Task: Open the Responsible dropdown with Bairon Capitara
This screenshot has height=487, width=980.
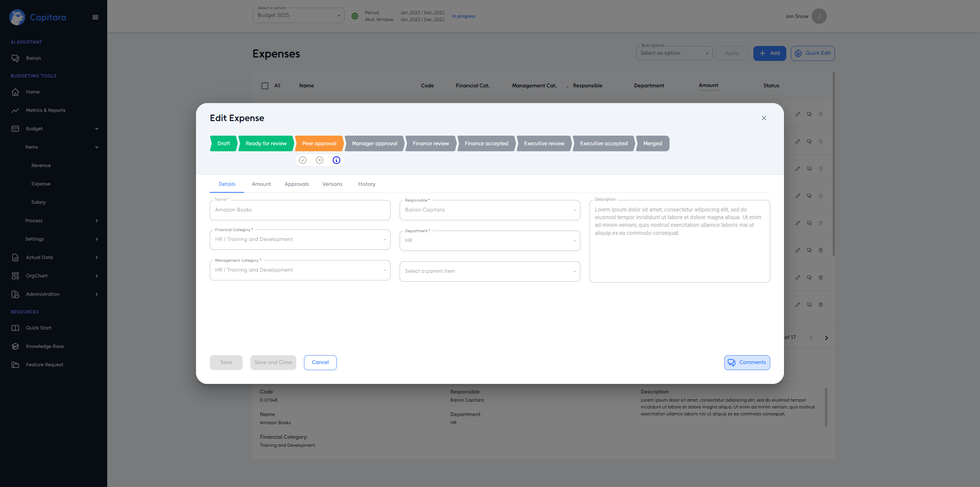Action: pos(490,210)
